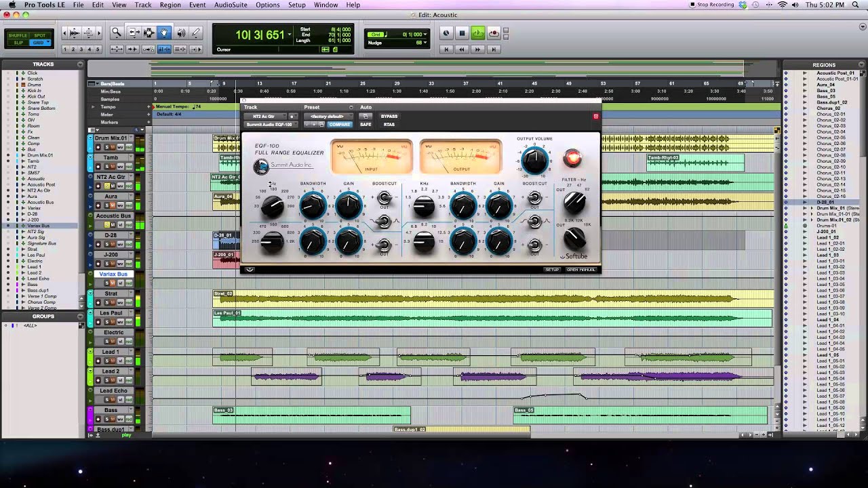Mute the Aura track
Viewport: 868px width, 488px height.
[113, 205]
